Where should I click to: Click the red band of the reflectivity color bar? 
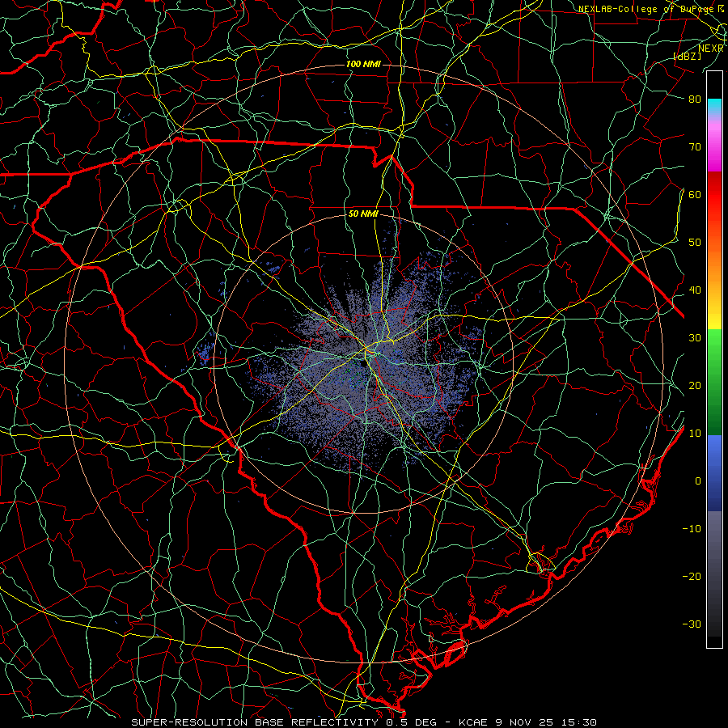[x=714, y=197]
